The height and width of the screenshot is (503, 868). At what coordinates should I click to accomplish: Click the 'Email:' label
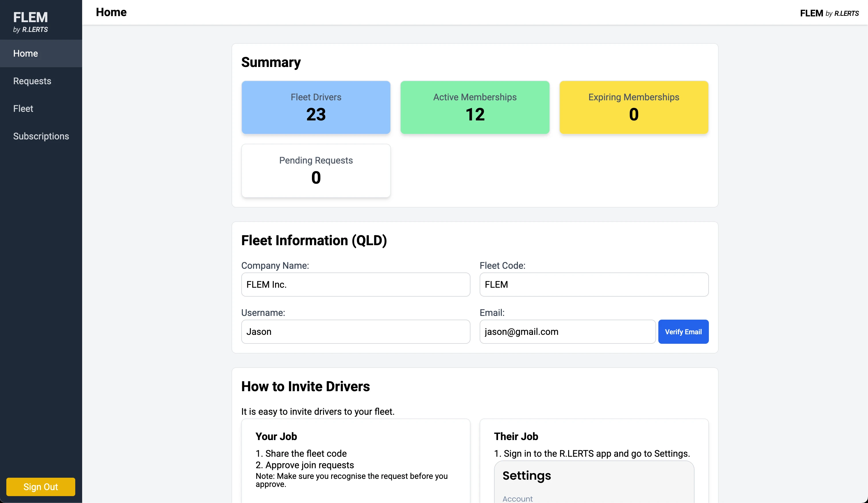tap(492, 313)
